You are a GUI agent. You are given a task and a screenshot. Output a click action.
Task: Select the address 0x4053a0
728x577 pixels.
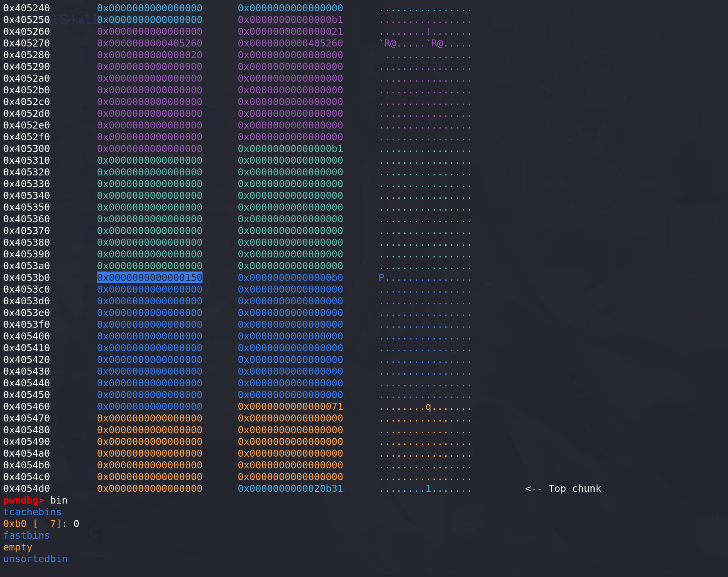click(x=27, y=266)
